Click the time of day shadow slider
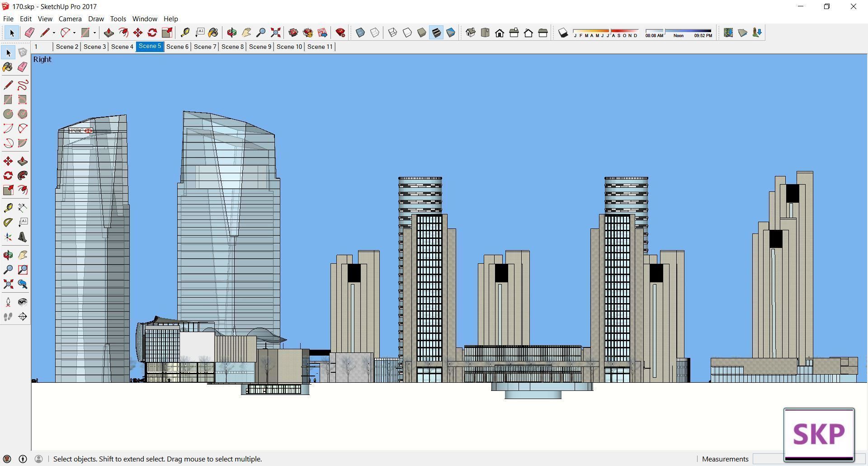 click(x=679, y=33)
